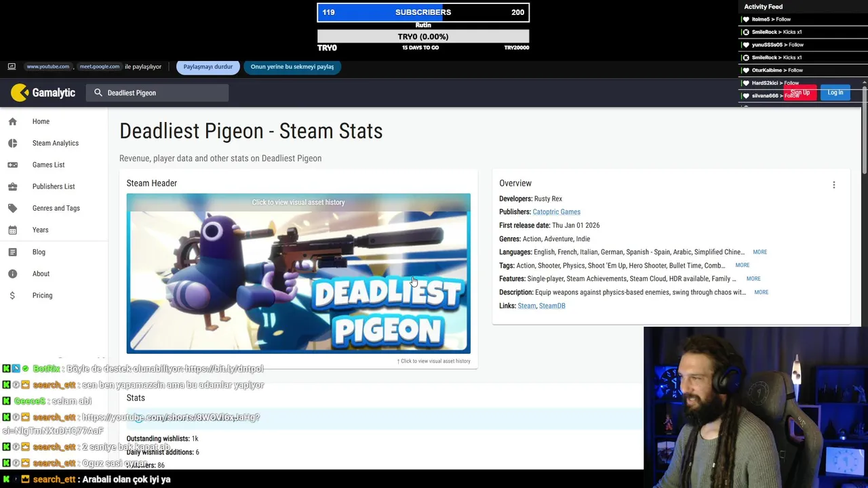Open Steam Analytics in the sidebar
The image size is (868, 488).
point(56,143)
